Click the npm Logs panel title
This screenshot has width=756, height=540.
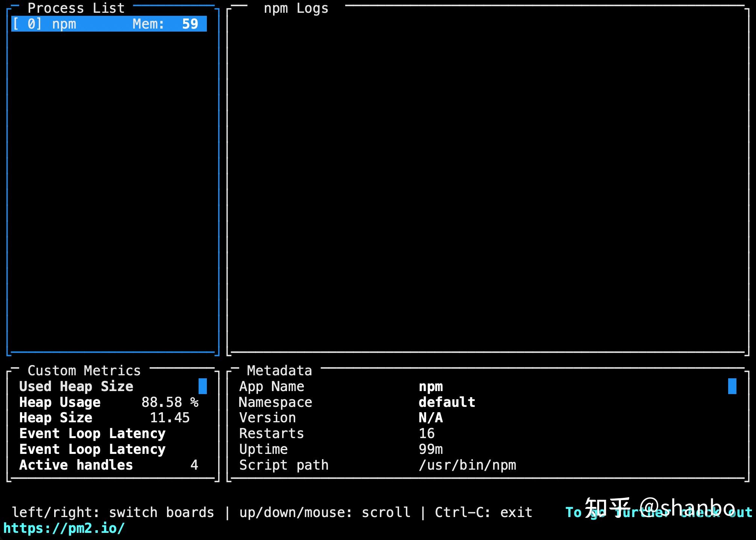click(296, 8)
